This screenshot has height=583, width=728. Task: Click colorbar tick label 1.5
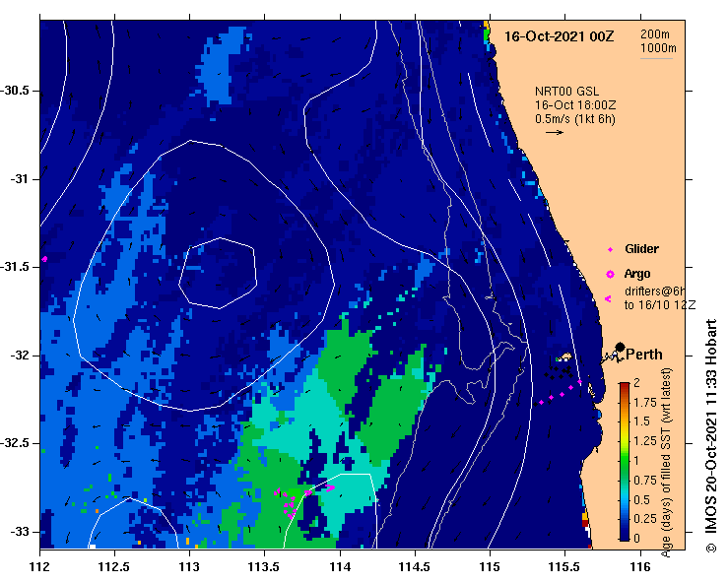641,421
